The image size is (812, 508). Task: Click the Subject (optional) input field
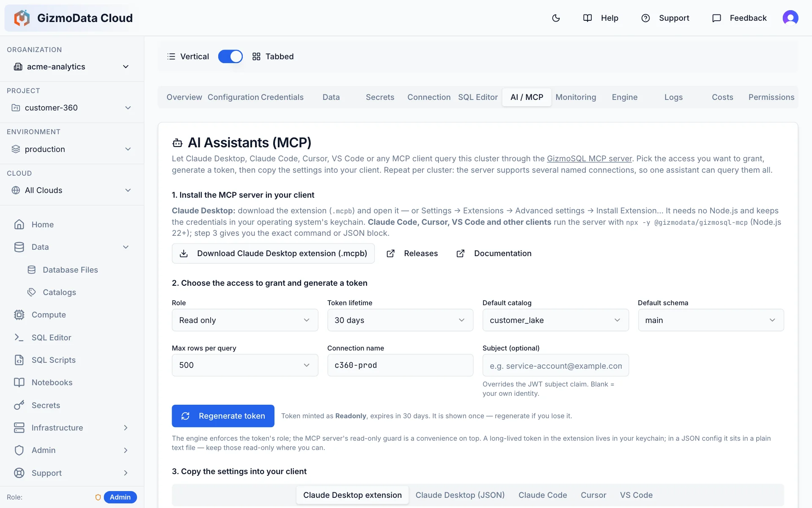tap(556, 365)
